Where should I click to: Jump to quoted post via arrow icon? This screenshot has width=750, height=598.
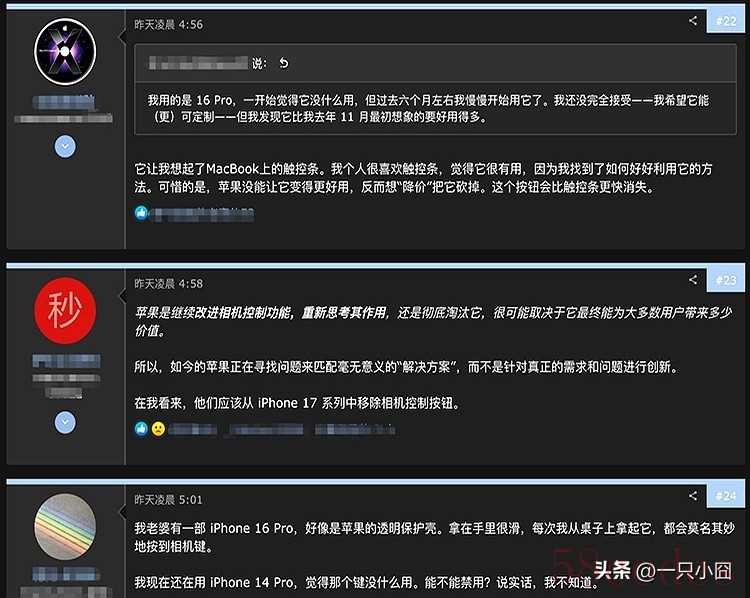284,63
